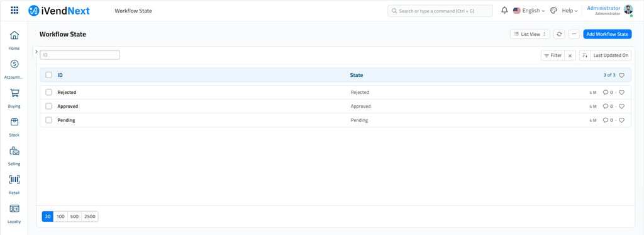Open the List View dropdown

click(x=530, y=34)
